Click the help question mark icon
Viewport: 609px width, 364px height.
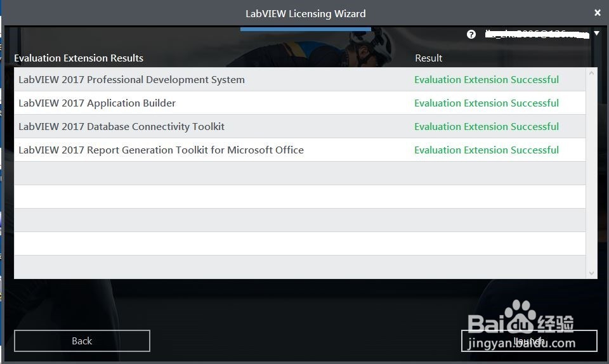click(x=471, y=34)
